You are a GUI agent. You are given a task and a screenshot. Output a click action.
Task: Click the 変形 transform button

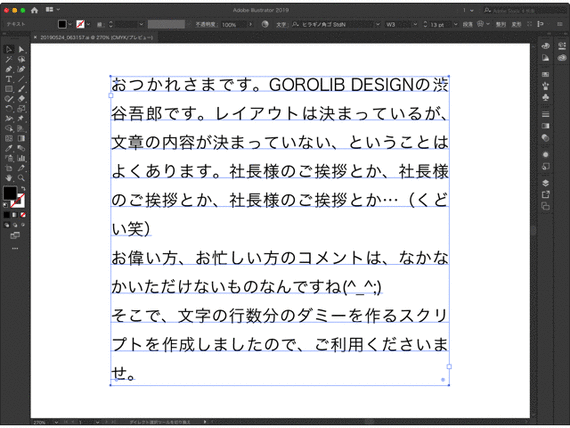pyautogui.click(x=516, y=24)
